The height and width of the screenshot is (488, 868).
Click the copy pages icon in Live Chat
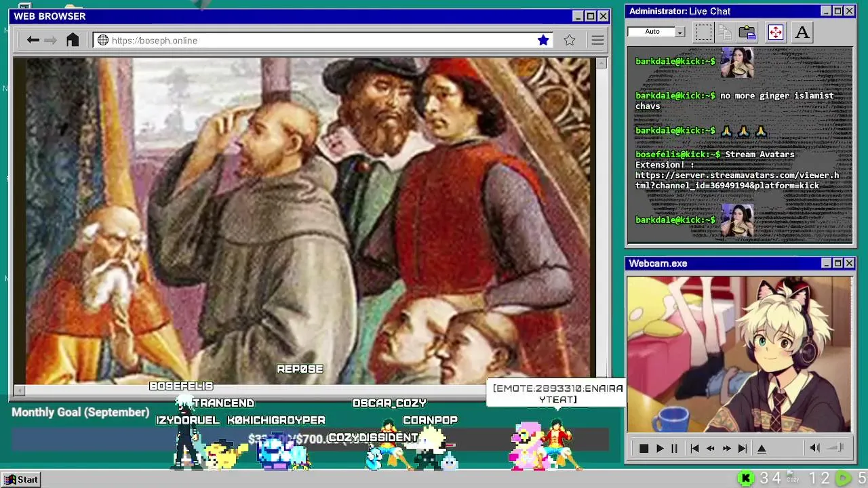tap(725, 32)
